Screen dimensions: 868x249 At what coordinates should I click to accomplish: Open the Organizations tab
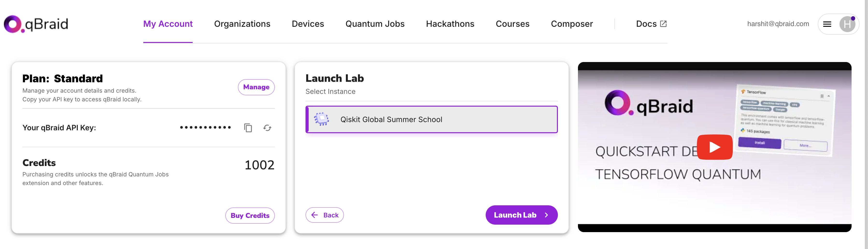(242, 24)
